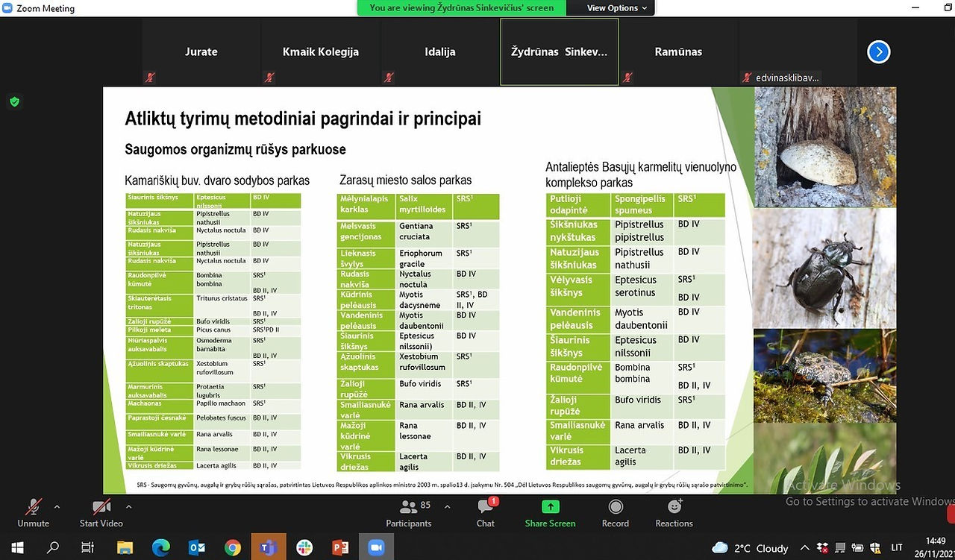Image resolution: width=955 pixels, height=560 pixels.
Task: Click the 'Eriophorum gracile' table cell
Action: click(424, 258)
